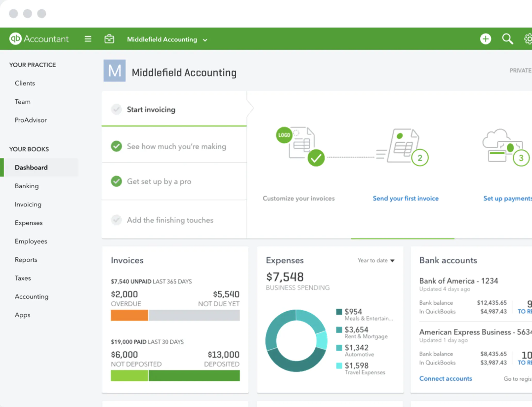The image size is (532, 407).
Task: Check off Add the finishing touches
Action: [x=116, y=220]
